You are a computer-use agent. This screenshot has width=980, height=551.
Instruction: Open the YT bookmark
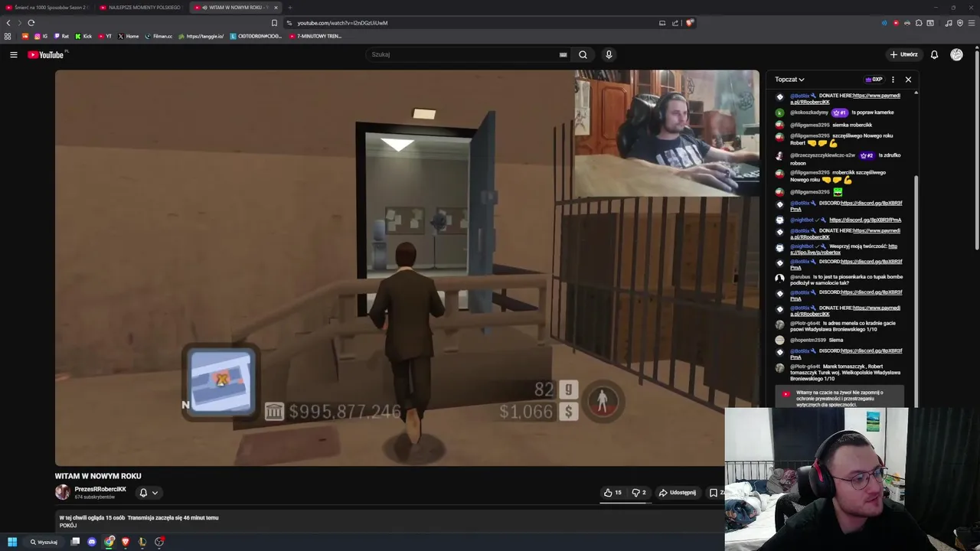[105, 36]
